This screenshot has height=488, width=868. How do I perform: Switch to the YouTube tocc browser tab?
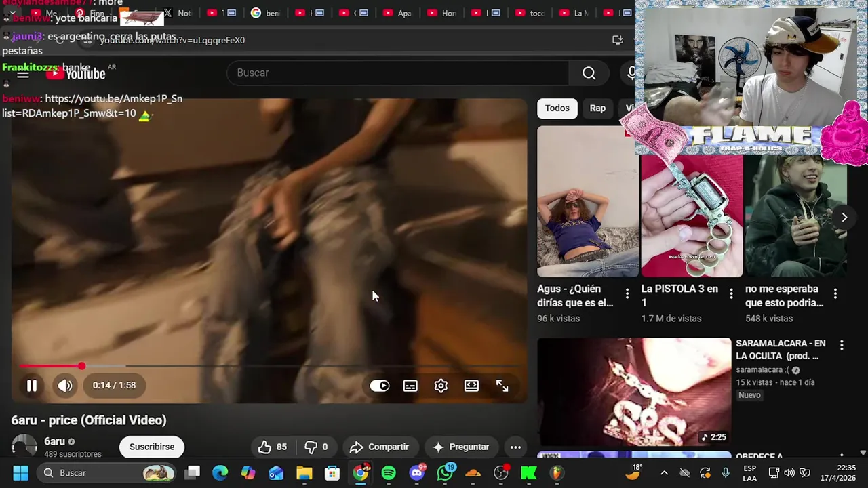click(531, 13)
